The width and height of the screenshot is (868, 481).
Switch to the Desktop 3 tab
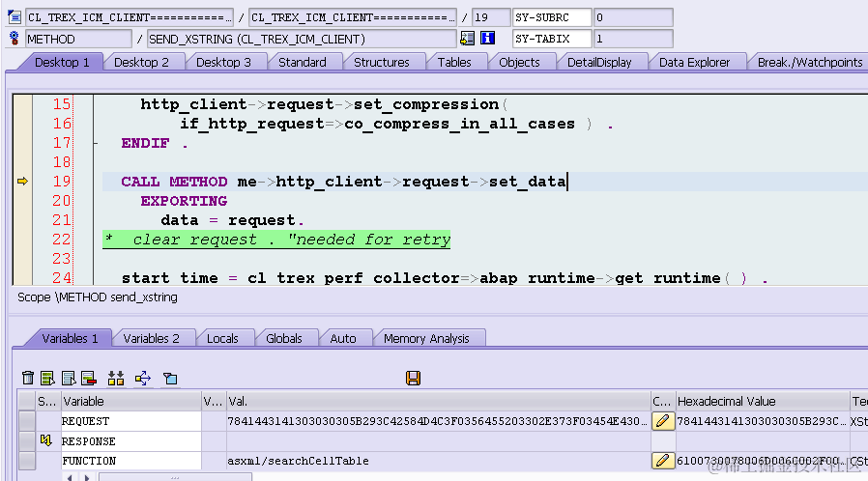tap(223, 62)
